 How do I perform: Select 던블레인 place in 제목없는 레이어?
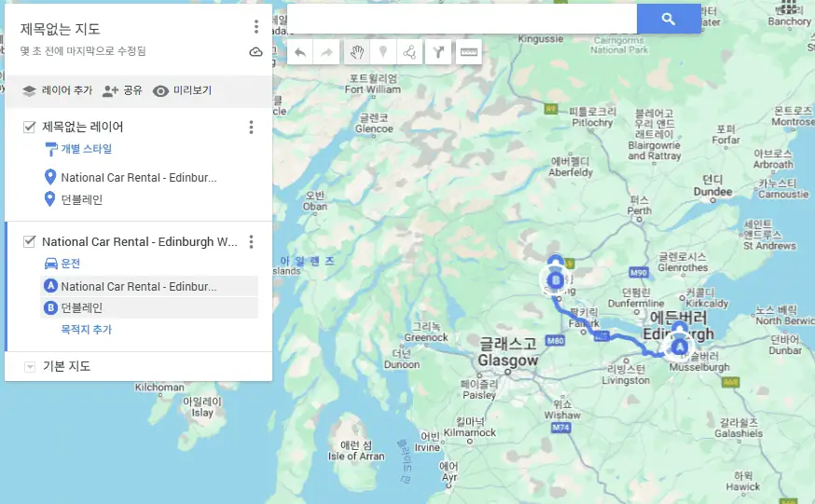82,200
